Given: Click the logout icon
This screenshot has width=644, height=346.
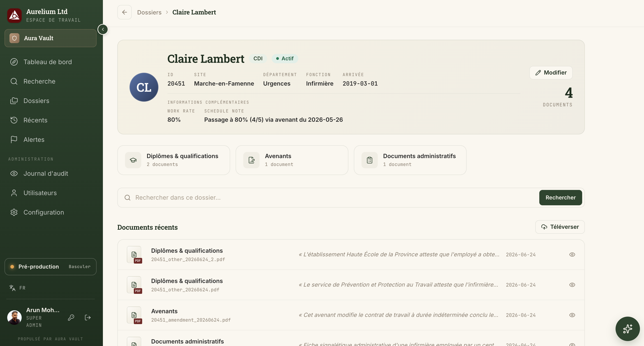Looking at the screenshot, I should point(88,318).
